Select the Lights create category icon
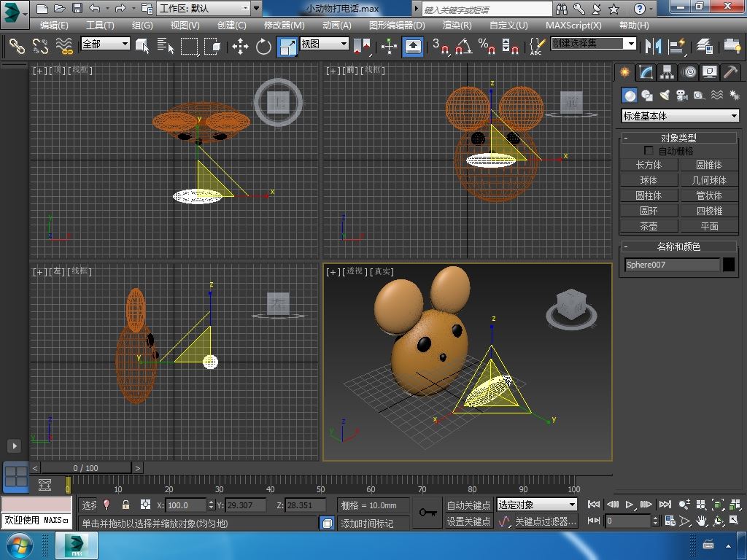747x560 pixels. pos(665,96)
